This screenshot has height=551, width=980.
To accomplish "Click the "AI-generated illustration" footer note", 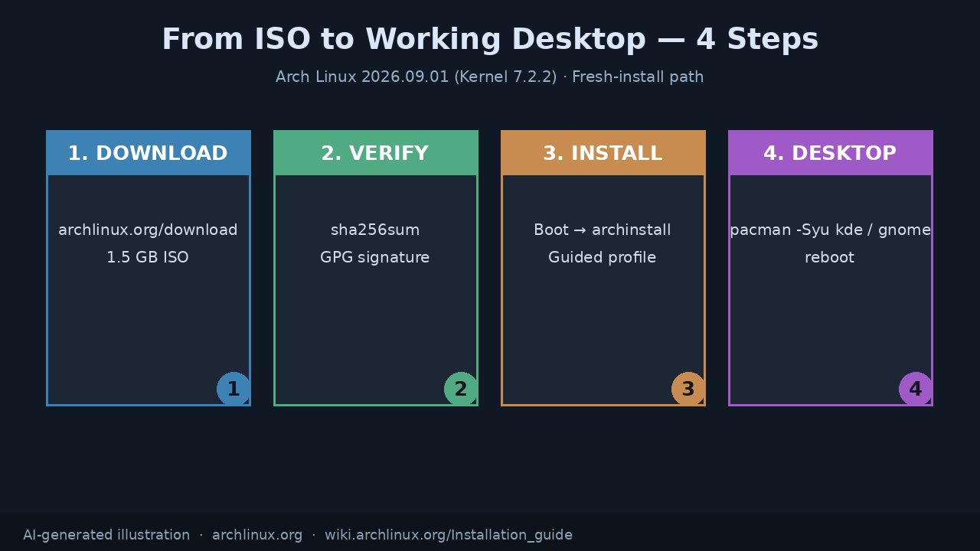I will [x=106, y=536].
